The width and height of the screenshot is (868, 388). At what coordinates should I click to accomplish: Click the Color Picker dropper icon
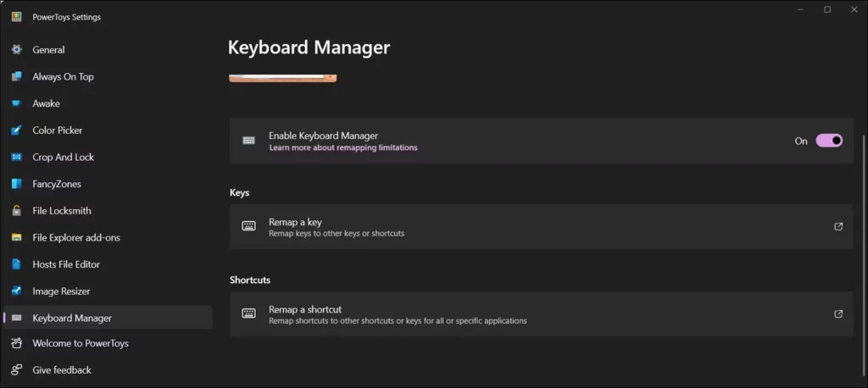point(17,130)
